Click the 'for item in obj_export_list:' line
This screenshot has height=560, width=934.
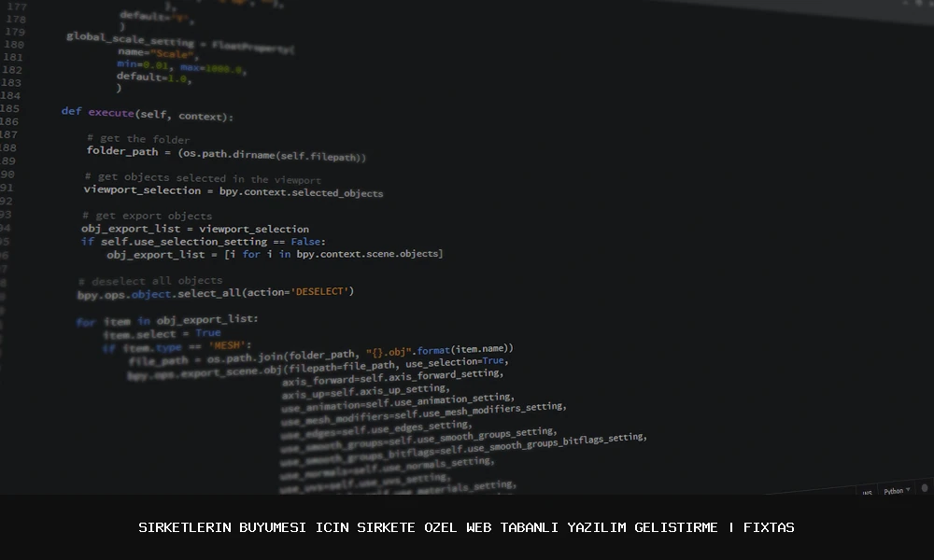tap(167, 320)
